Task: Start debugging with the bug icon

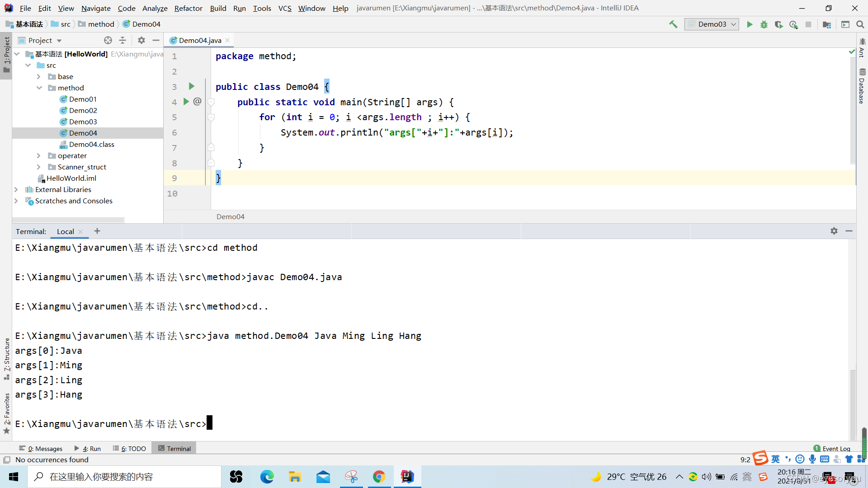Action: 764,24
